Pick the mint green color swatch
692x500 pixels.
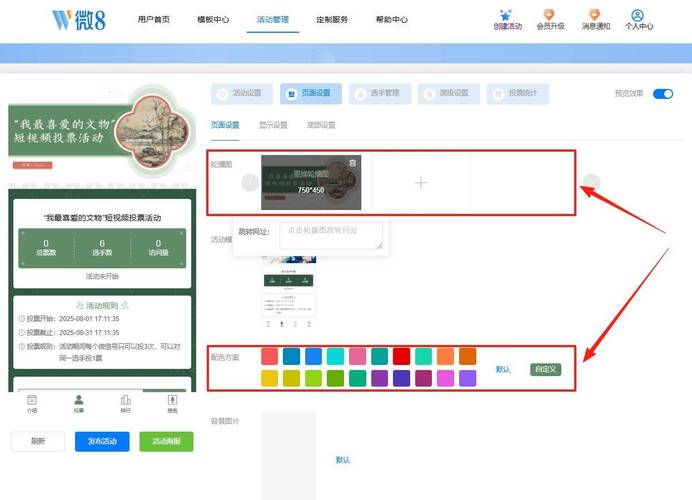click(x=423, y=356)
